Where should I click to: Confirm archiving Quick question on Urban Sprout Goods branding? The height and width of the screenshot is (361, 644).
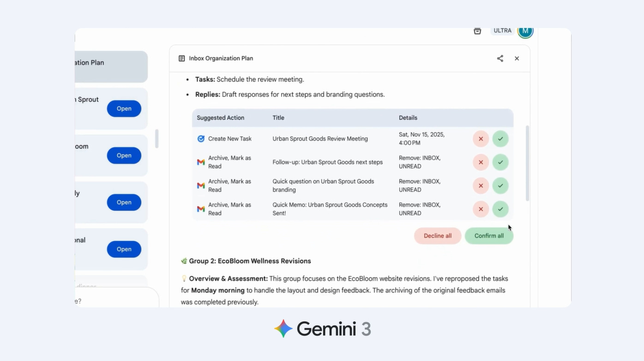coord(500,186)
